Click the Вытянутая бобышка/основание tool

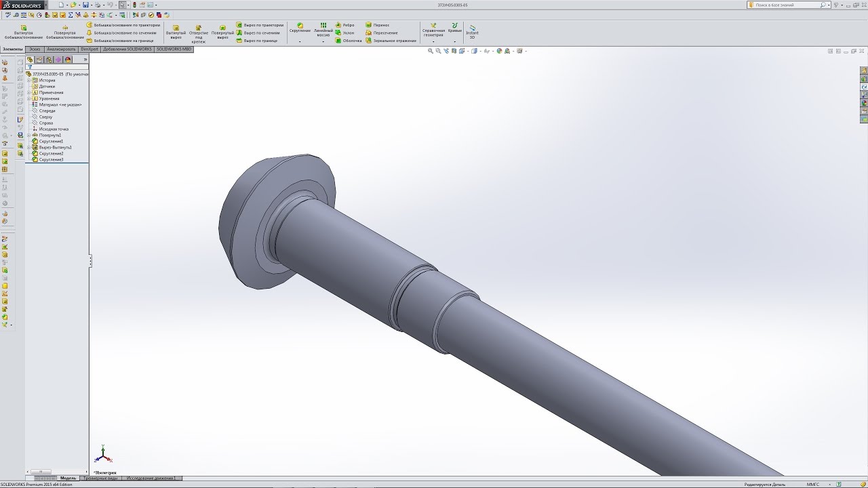[x=24, y=32]
